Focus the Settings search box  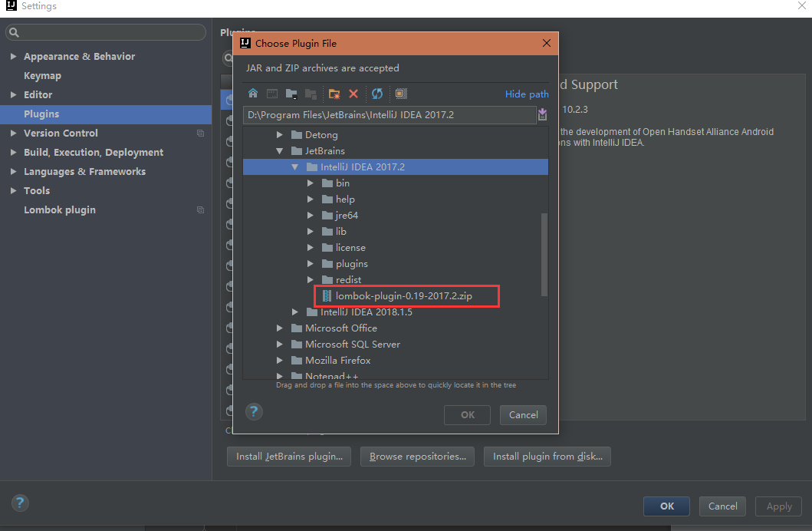coord(106,32)
